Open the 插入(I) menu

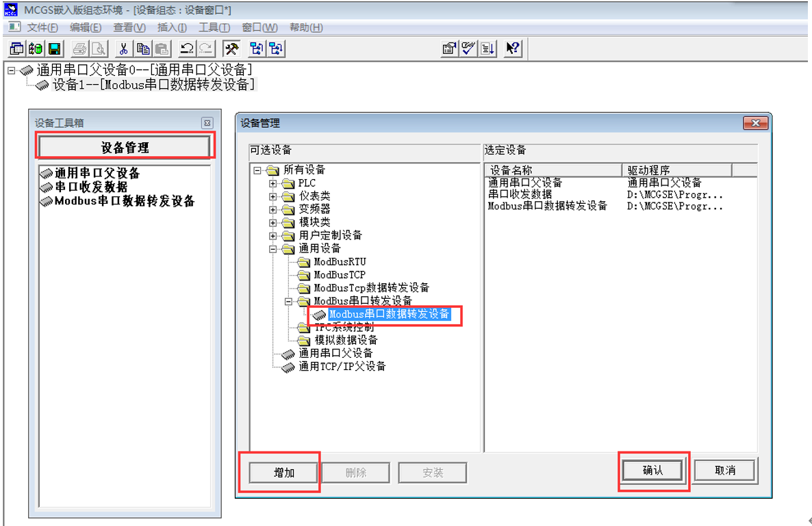click(x=172, y=27)
